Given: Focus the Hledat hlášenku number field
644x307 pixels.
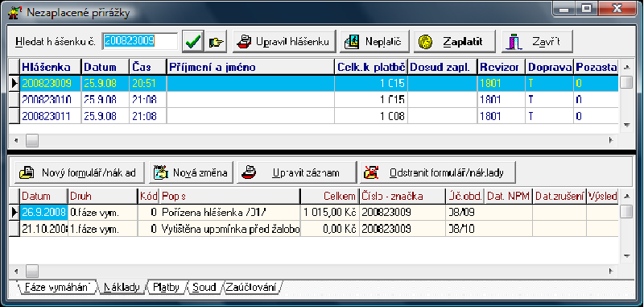Looking at the screenshot, I should pyautogui.click(x=139, y=41).
